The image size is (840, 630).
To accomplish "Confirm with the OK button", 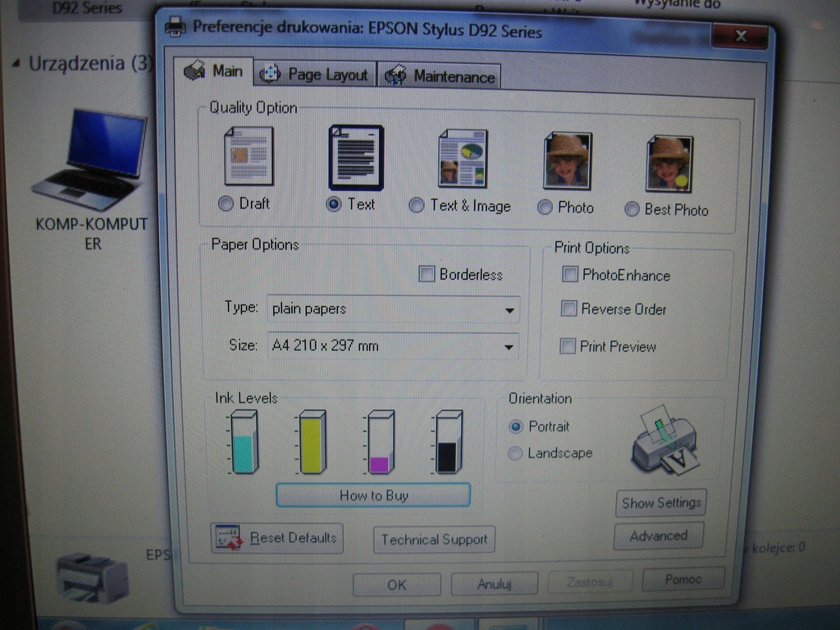I will tap(397, 584).
